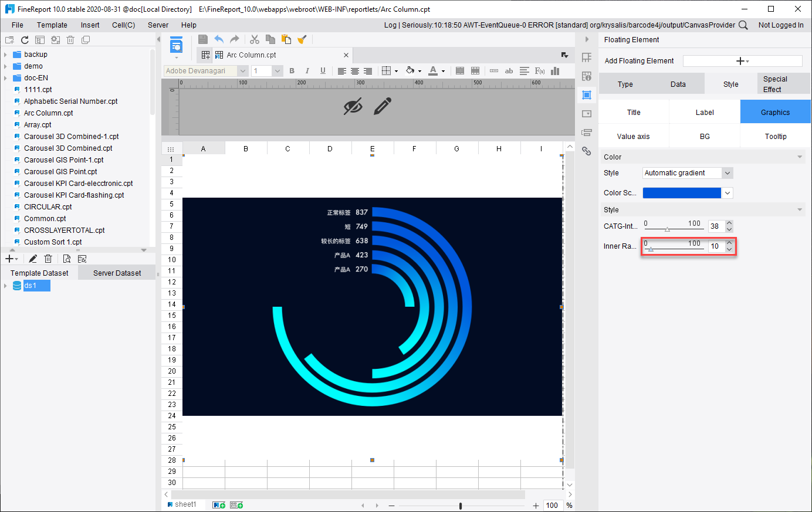Click the hyperlink chain icon in sidebar
The height and width of the screenshot is (512, 812).
click(586, 151)
